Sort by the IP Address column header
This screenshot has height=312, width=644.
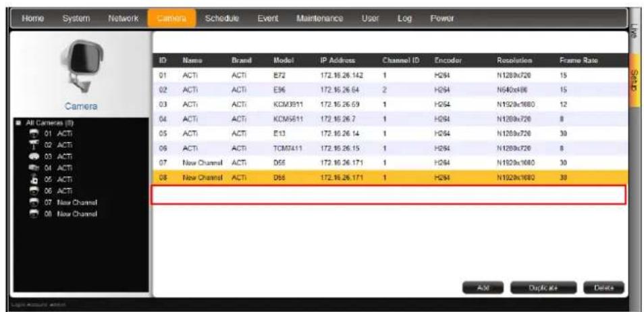pyautogui.click(x=338, y=60)
